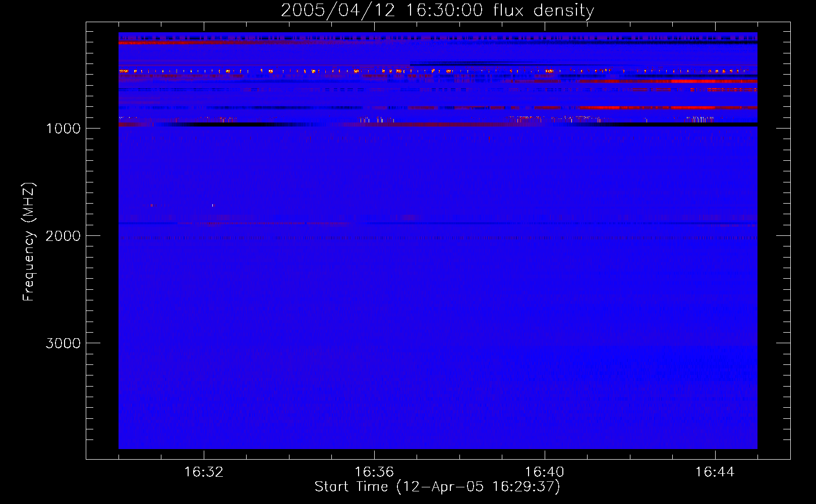Click the 16:40 time tick label

[x=545, y=472]
